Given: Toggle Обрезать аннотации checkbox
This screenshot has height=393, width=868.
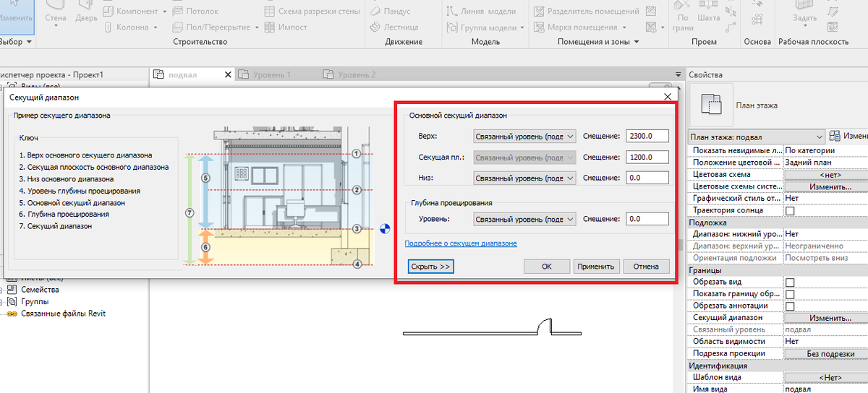Looking at the screenshot, I should [790, 306].
